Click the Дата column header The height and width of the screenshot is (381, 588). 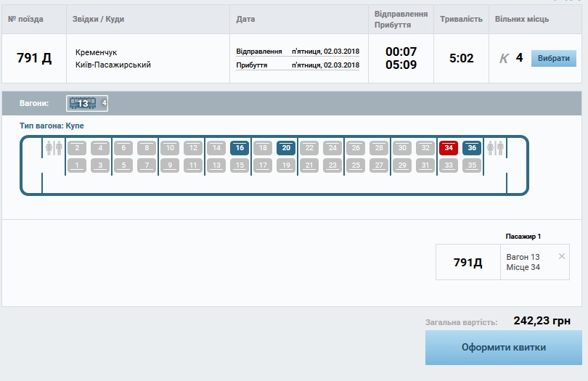[245, 19]
